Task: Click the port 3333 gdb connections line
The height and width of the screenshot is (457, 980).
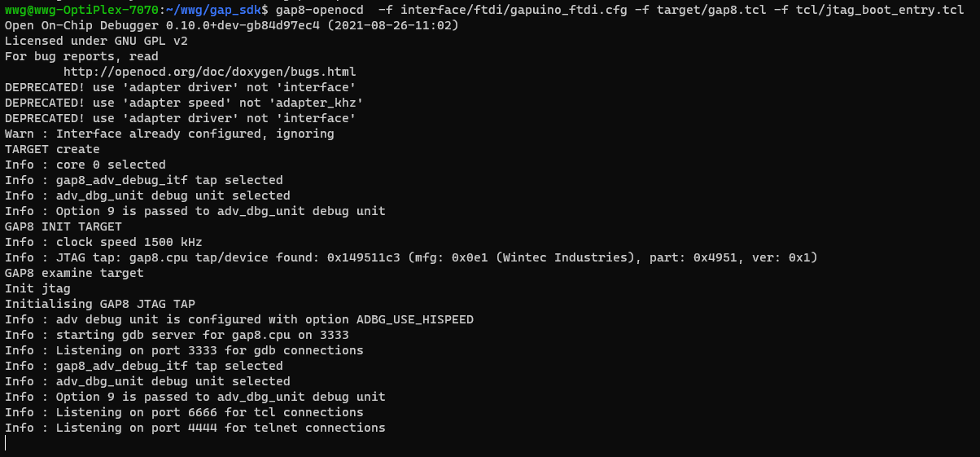Action: click(184, 350)
